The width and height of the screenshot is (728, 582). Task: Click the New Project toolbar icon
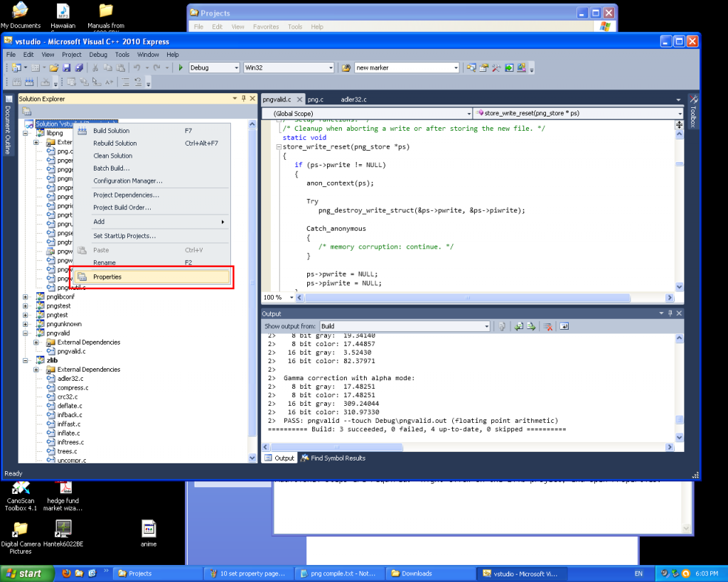pyautogui.click(x=16, y=68)
